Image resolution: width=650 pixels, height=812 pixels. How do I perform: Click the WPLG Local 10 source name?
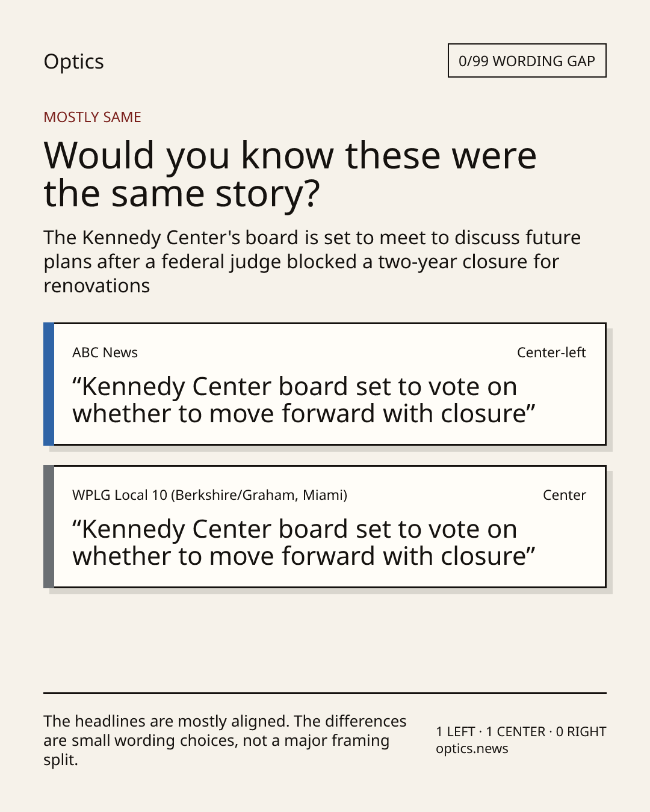(x=209, y=495)
